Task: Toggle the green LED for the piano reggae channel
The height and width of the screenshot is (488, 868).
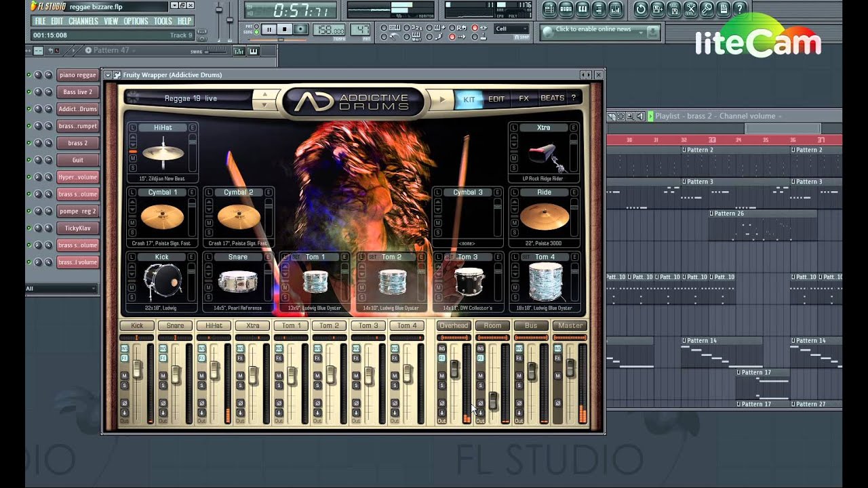Action: tap(29, 75)
